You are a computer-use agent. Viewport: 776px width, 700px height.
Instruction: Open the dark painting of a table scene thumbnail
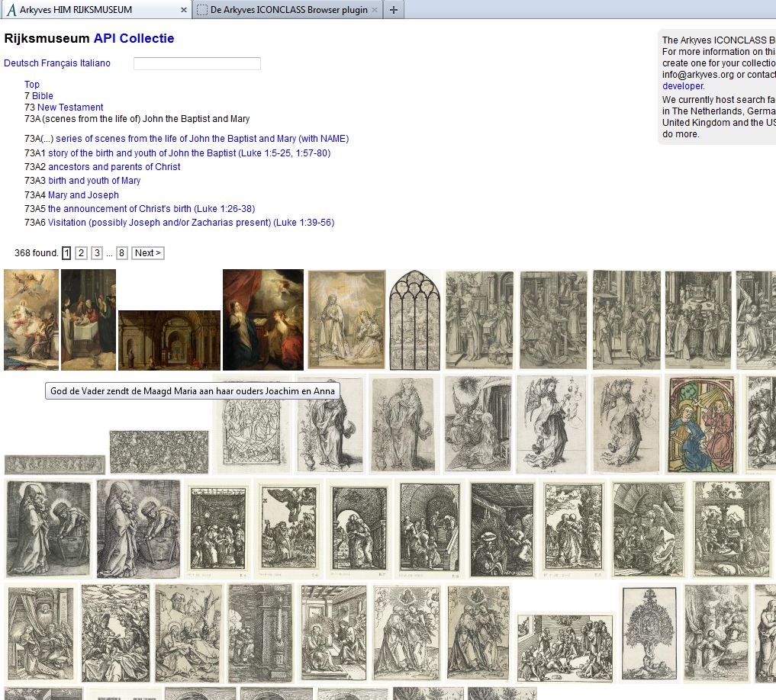click(89, 319)
